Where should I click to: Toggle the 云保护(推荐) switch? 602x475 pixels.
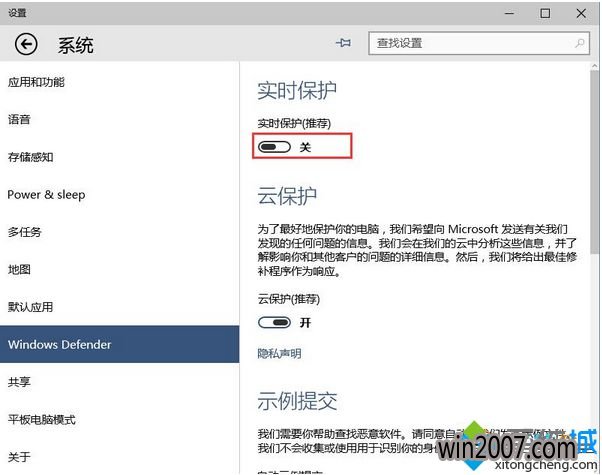tap(274, 322)
